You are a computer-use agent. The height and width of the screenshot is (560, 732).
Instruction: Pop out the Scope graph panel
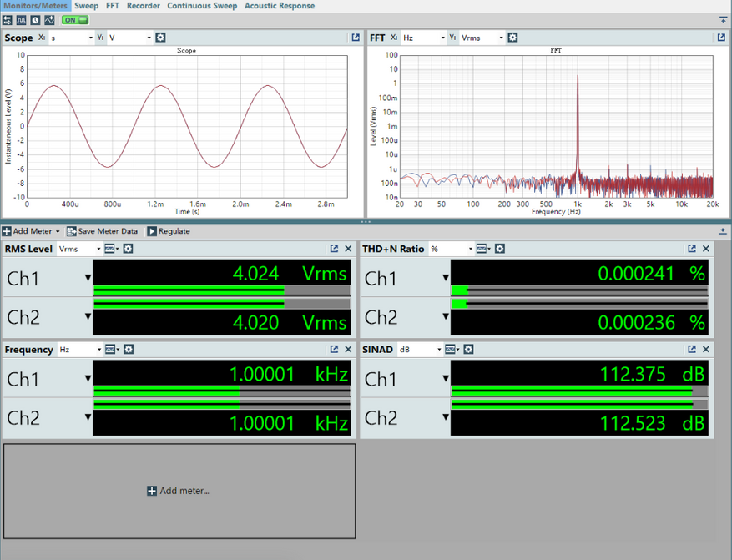pos(356,38)
